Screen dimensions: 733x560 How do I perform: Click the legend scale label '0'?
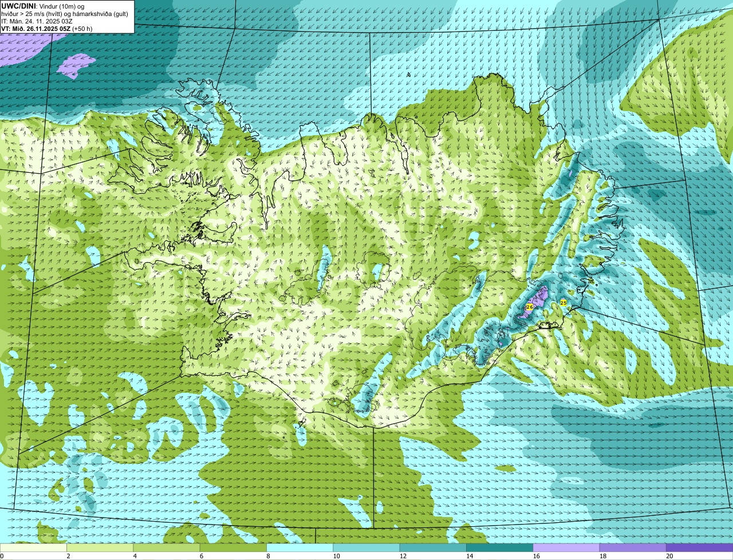pyautogui.click(x=2, y=556)
